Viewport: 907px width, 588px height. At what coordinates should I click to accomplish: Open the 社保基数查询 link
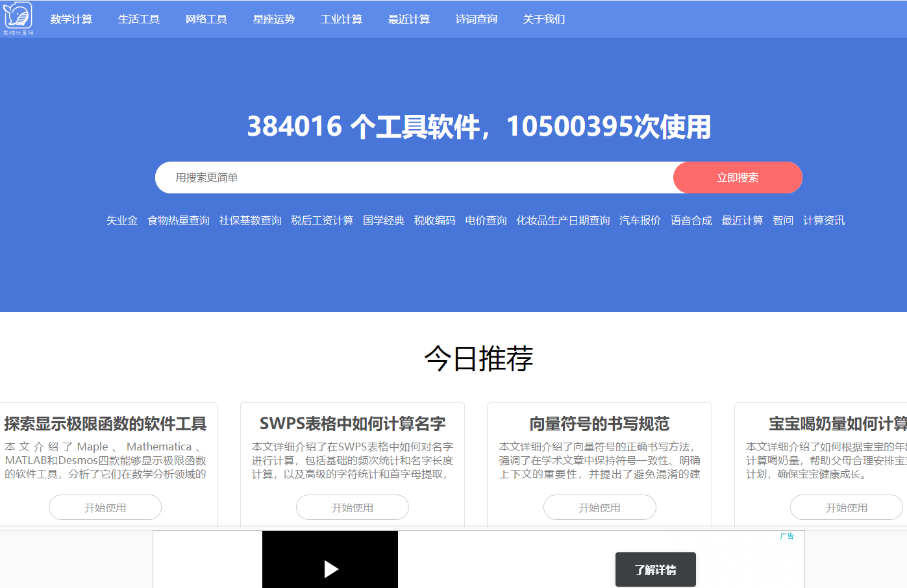point(250,221)
